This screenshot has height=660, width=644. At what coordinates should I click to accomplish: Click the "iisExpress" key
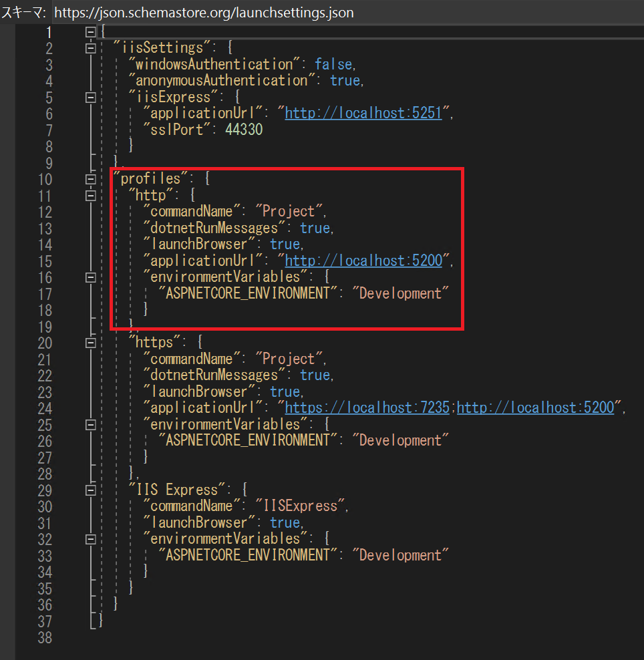click(173, 98)
